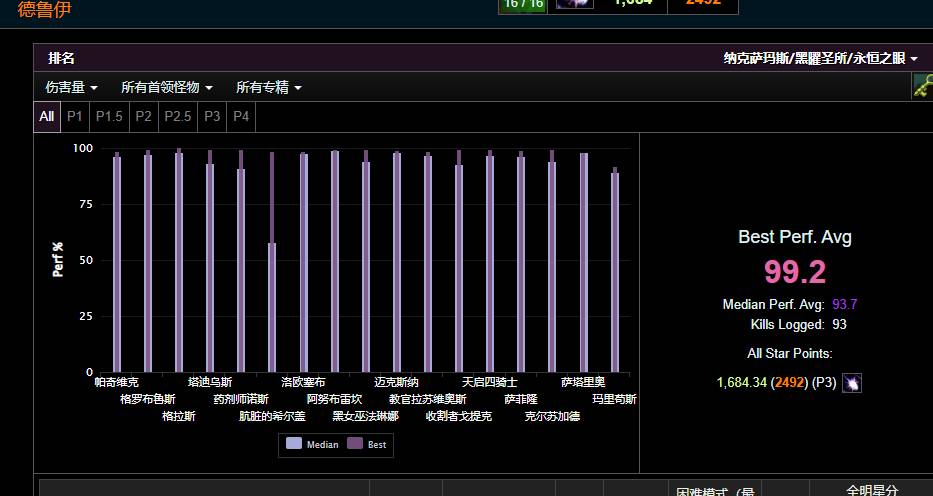The height and width of the screenshot is (496, 933).
Task: Click the 洛欧塞布 axis label
Action: pos(303,382)
